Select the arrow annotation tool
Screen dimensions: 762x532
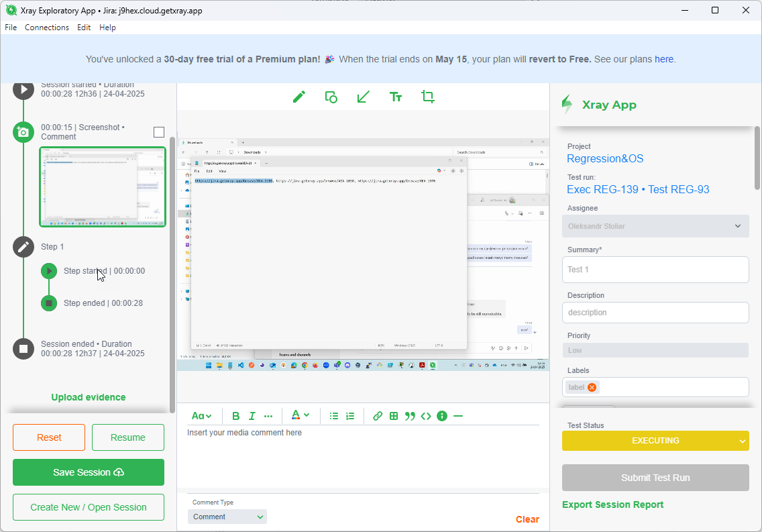(363, 97)
